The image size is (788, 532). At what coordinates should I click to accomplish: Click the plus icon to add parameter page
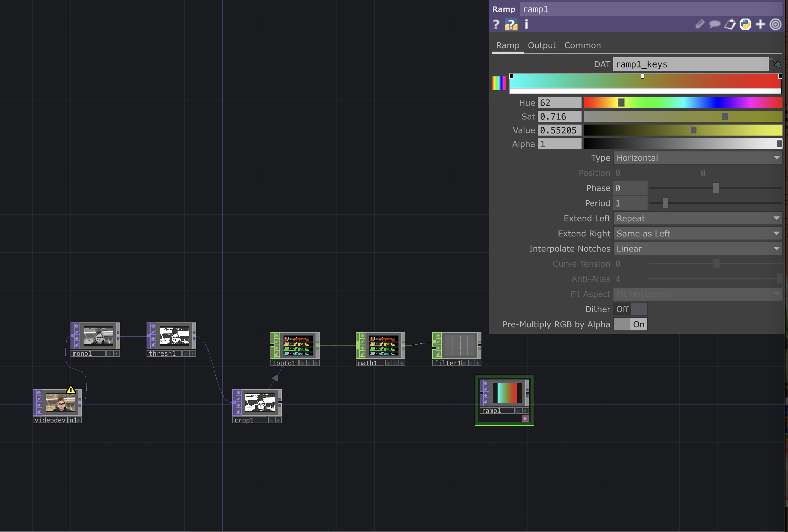pyautogui.click(x=760, y=24)
